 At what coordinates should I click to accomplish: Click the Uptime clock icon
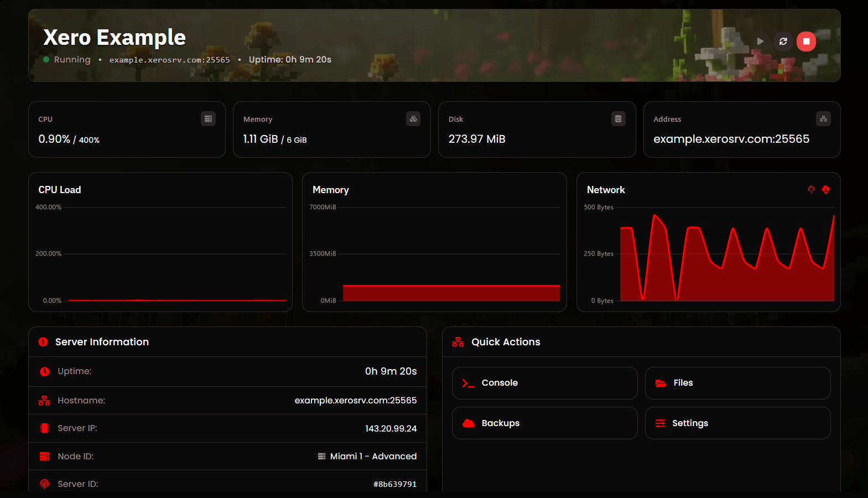(45, 371)
